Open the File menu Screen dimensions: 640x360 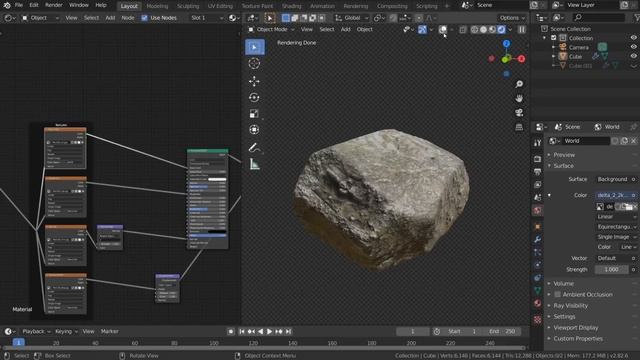(18, 5)
